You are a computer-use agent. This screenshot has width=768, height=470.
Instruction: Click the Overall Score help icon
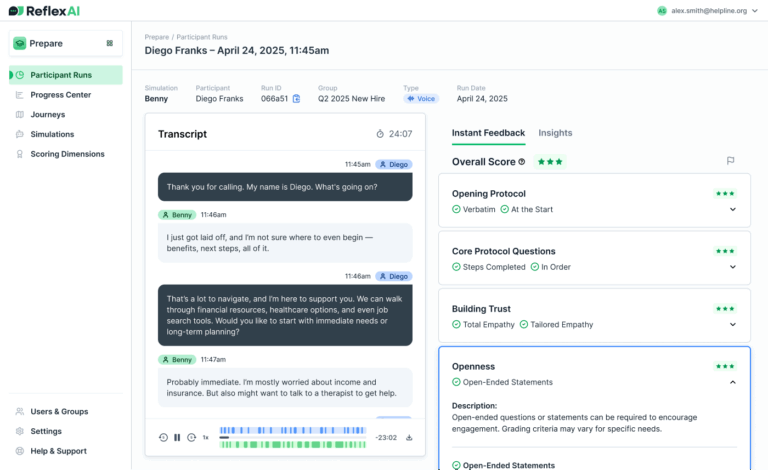tap(522, 161)
